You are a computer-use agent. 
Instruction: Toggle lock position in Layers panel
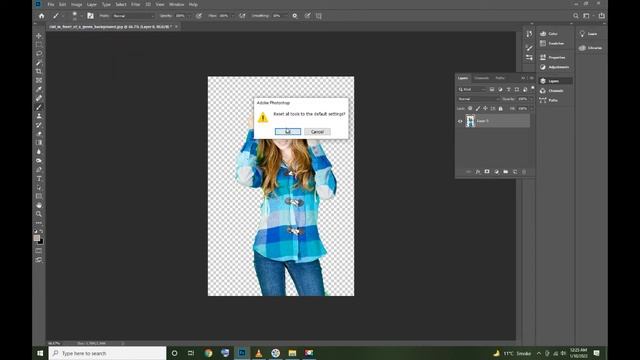485,109
